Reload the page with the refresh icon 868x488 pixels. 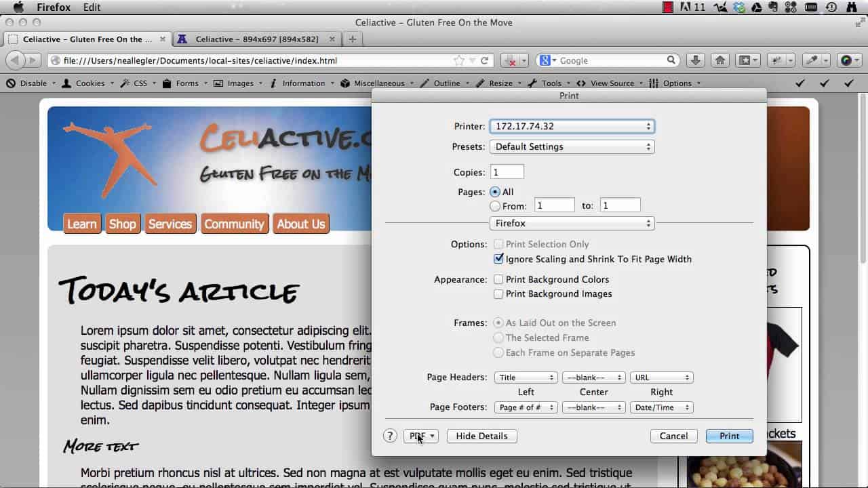(x=485, y=60)
